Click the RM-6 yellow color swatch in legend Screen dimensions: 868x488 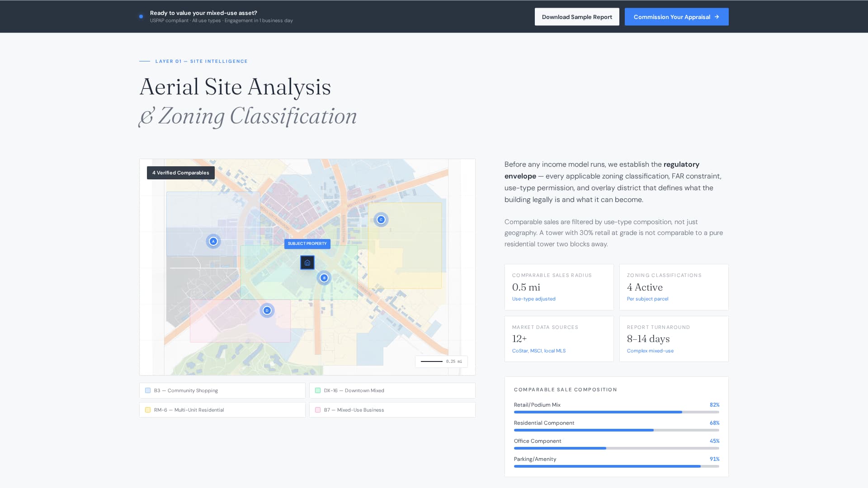coord(147,409)
